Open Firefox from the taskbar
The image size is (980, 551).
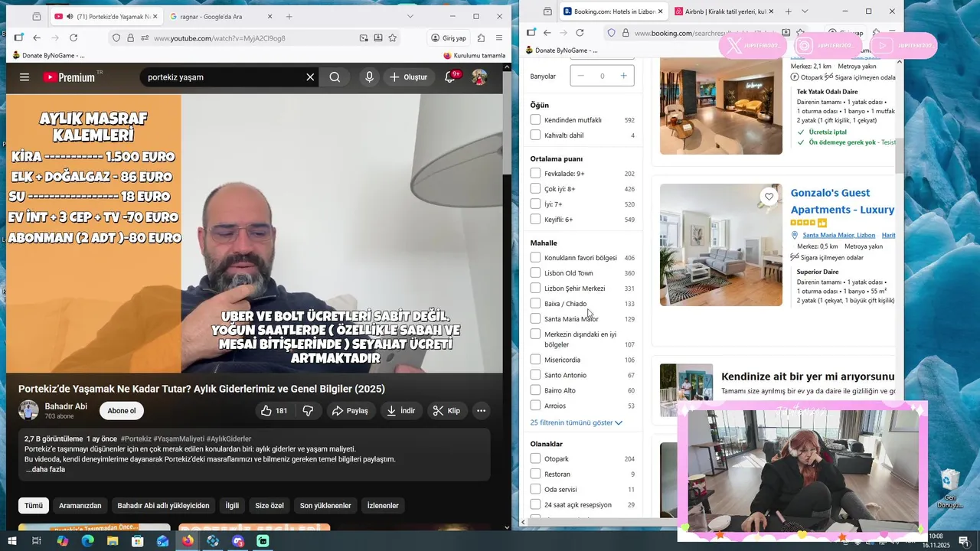[x=188, y=541]
